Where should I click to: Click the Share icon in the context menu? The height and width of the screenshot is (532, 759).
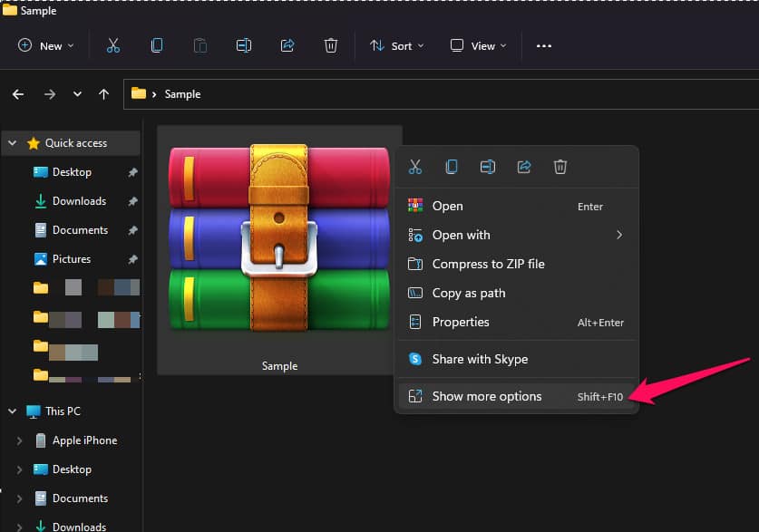pyautogui.click(x=524, y=167)
